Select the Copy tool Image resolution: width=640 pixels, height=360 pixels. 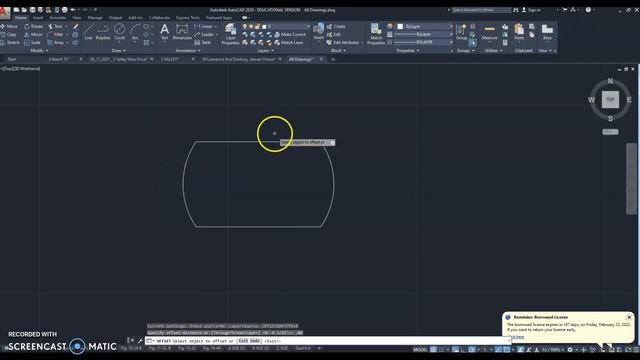pos(9,35)
